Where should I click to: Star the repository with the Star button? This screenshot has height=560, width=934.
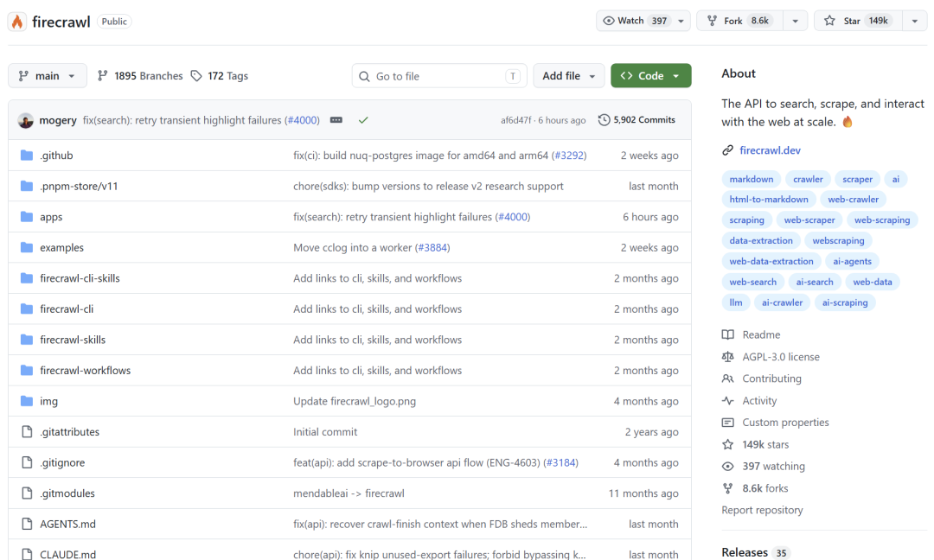[858, 21]
